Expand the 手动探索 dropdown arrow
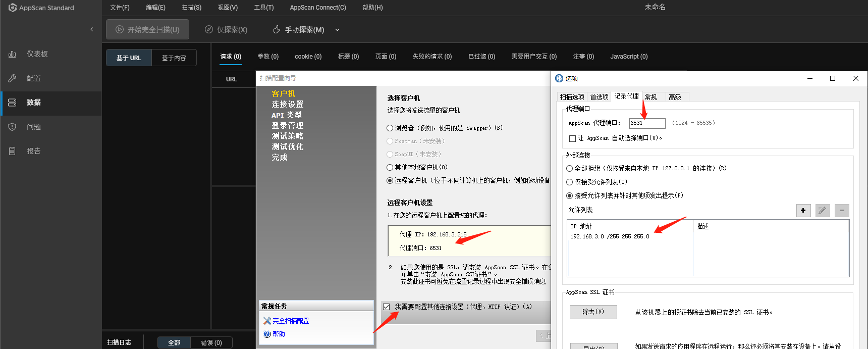 coord(337,30)
